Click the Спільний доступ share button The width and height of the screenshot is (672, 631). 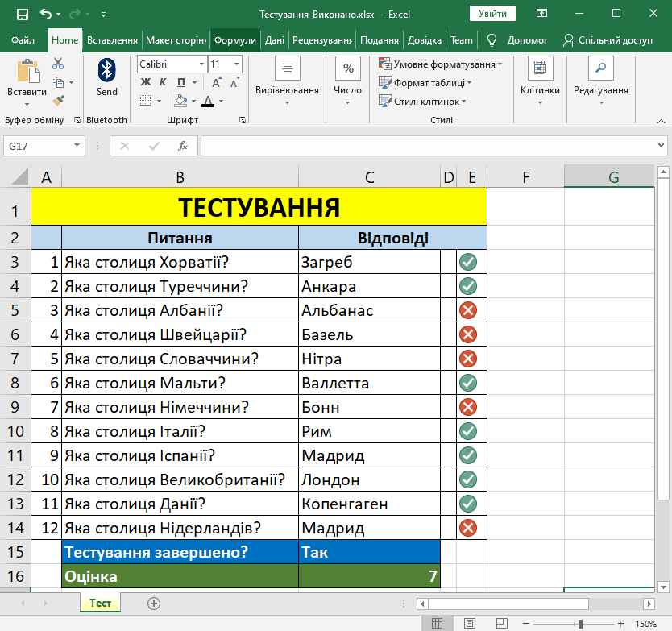pyautogui.click(x=608, y=40)
